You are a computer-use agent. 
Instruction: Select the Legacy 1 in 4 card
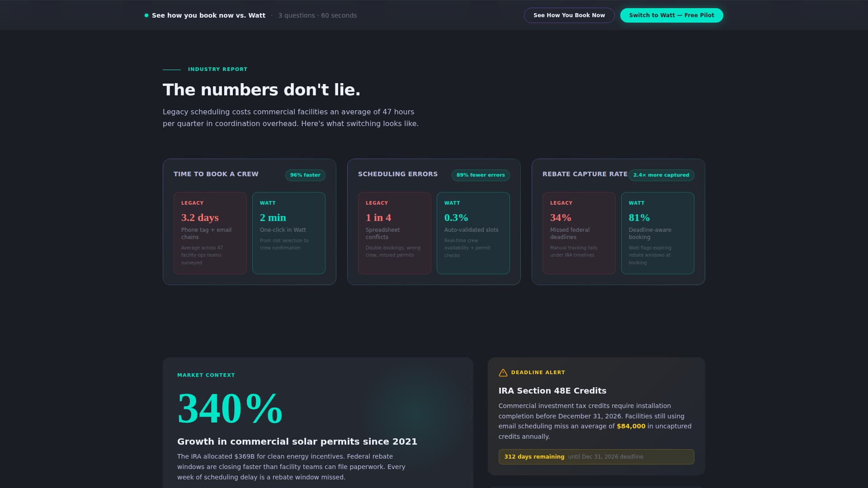(x=395, y=233)
